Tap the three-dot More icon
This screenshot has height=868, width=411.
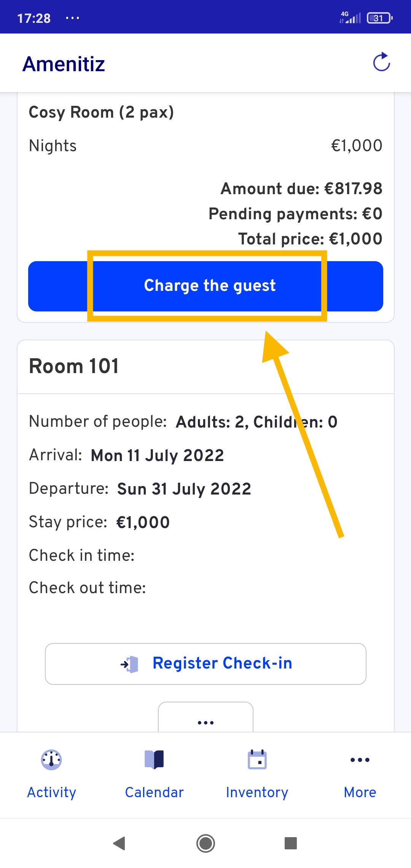(360, 760)
